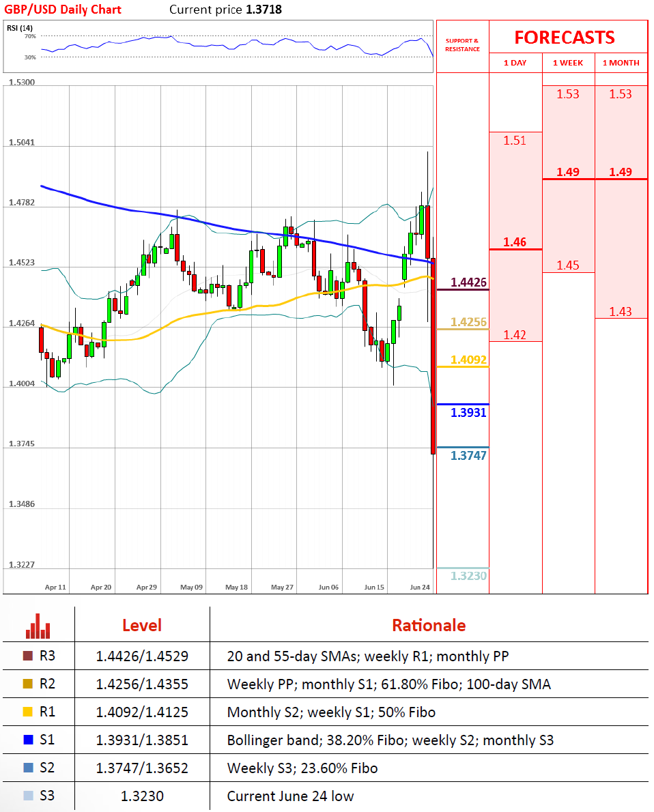Select the blue S1 square marker
654x812 pixels.
(27, 740)
